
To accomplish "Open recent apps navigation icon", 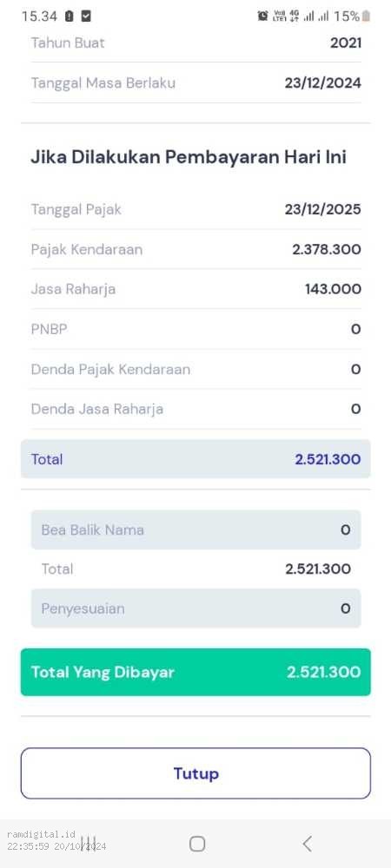I will pos(89,844).
